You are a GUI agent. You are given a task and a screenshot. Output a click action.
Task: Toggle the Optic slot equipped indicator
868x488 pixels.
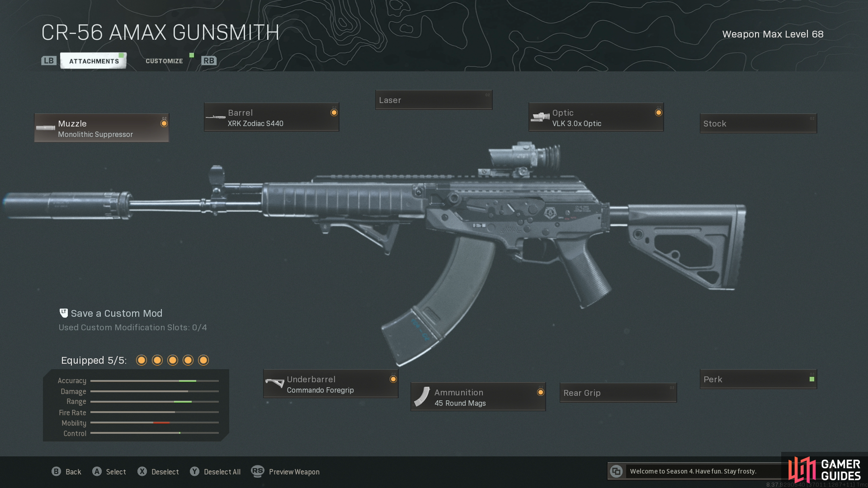[659, 113]
